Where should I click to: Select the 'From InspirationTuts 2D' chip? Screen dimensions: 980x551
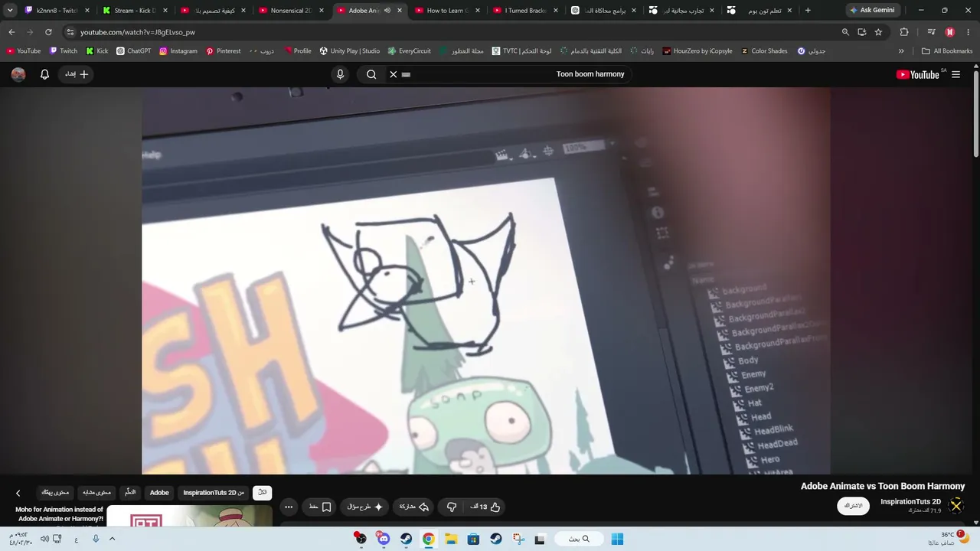(214, 492)
